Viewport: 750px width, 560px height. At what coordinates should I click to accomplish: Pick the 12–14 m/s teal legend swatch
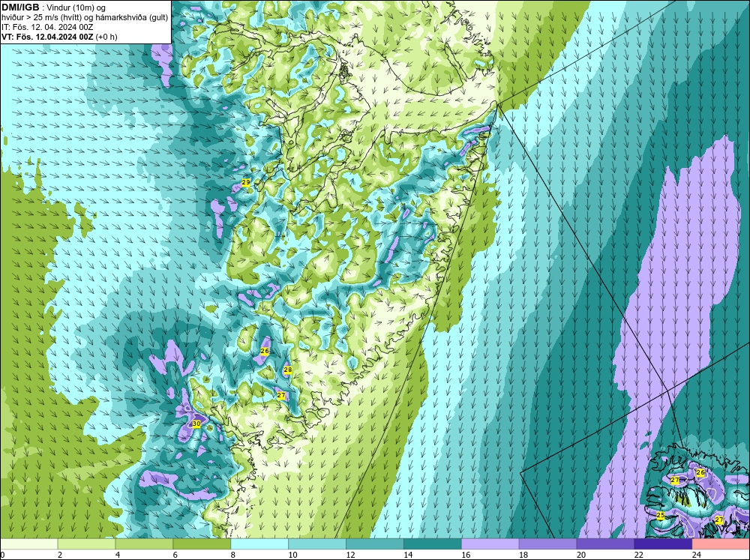click(375, 544)
